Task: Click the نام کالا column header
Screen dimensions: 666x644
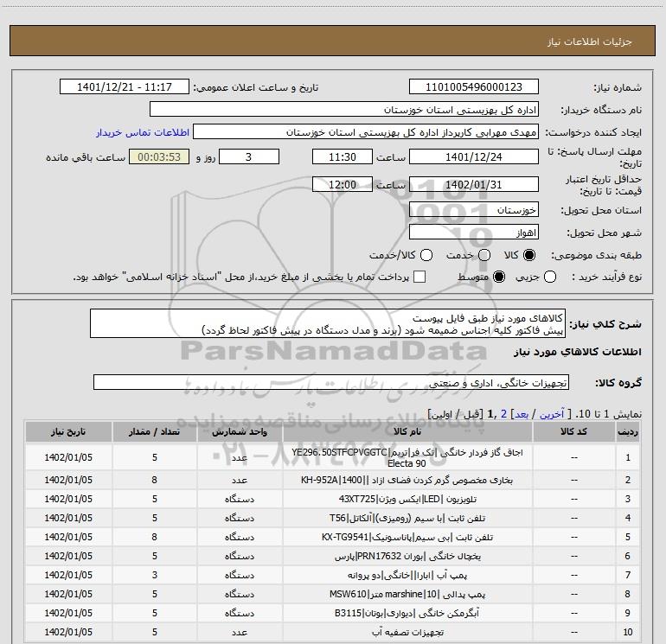Action: [x=407, y=431]
